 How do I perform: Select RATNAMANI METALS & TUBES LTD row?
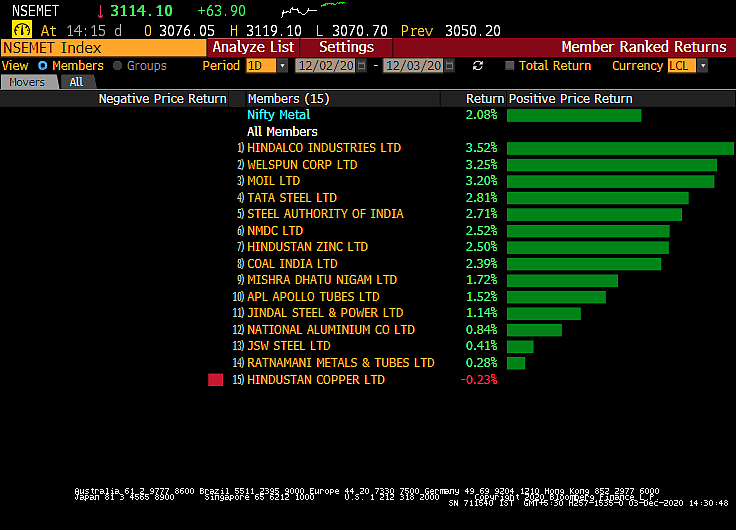click(341, 363)
